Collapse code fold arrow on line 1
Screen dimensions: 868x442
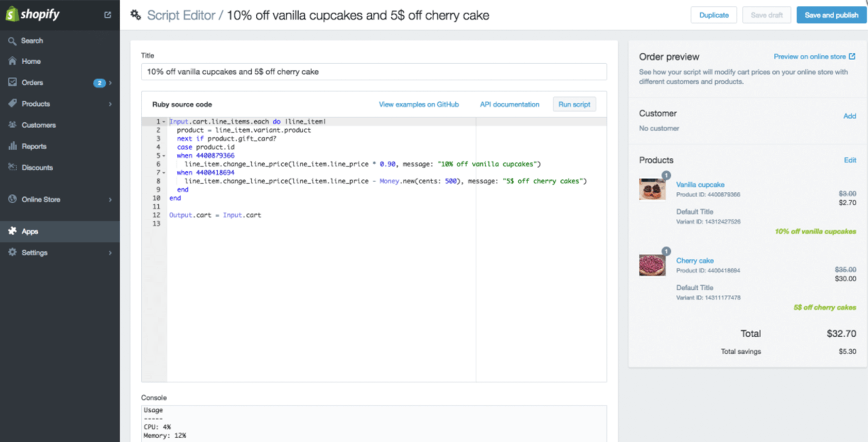point(163,122)
